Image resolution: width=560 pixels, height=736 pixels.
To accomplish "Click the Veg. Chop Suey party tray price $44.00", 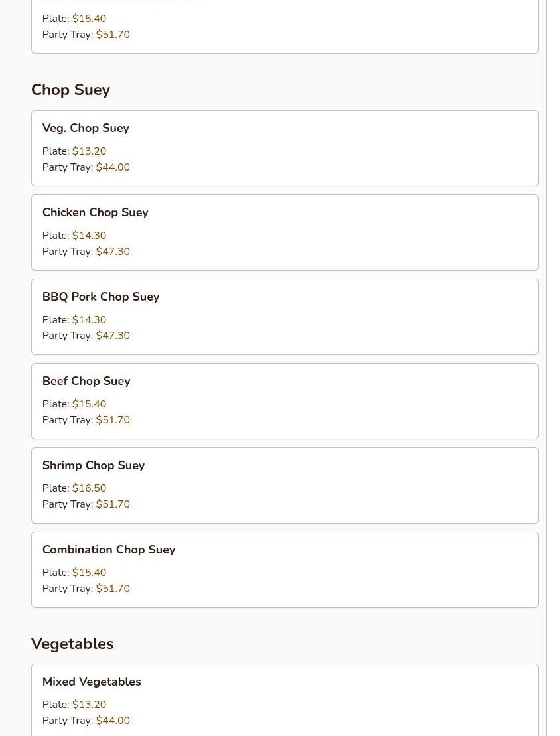I will (x=113, y=167).
